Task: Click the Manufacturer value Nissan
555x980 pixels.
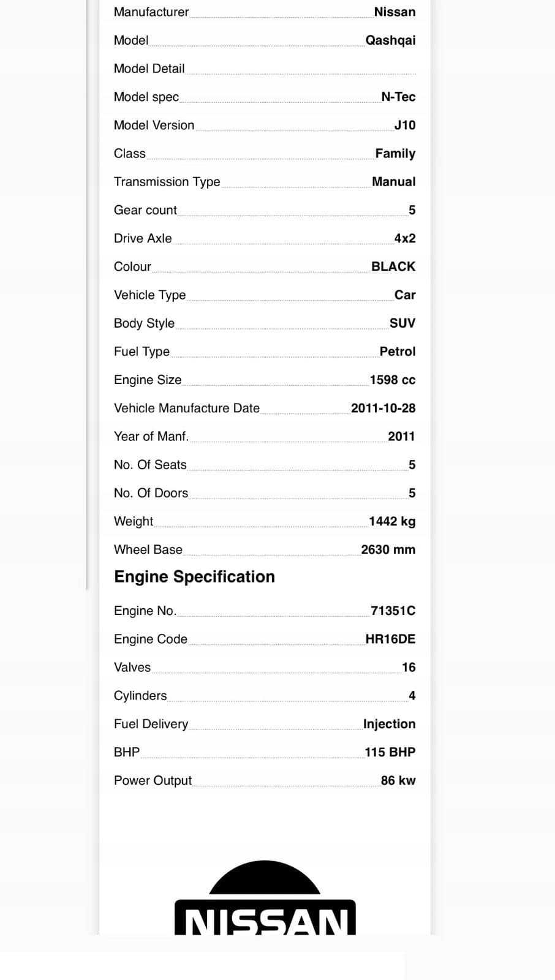Action: click(x=395, y=12)
